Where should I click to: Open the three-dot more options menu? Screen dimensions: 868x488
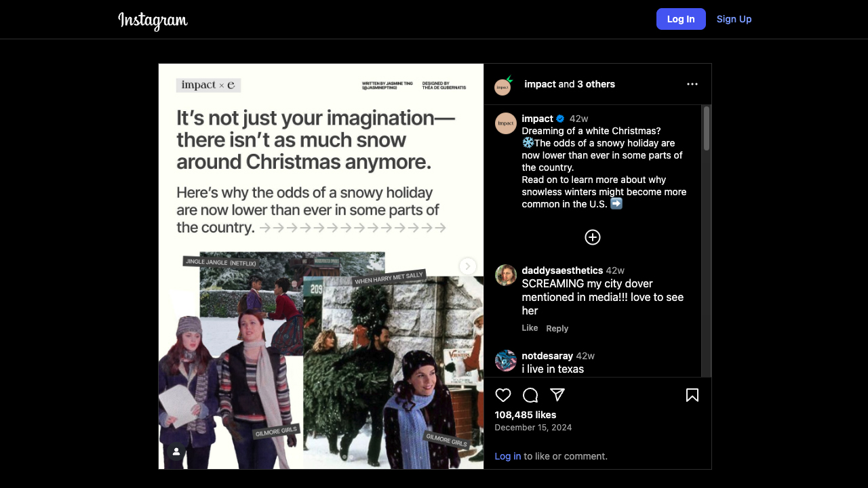pos(692,84)
